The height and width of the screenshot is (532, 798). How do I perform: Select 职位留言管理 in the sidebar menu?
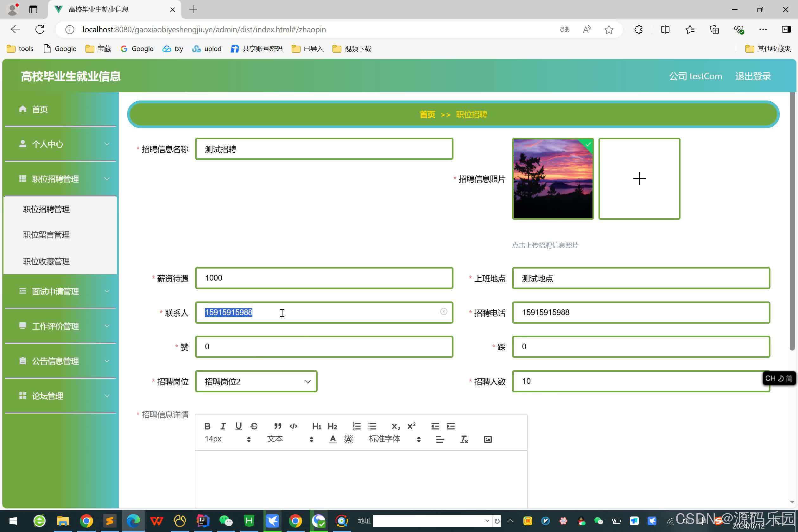46,234
